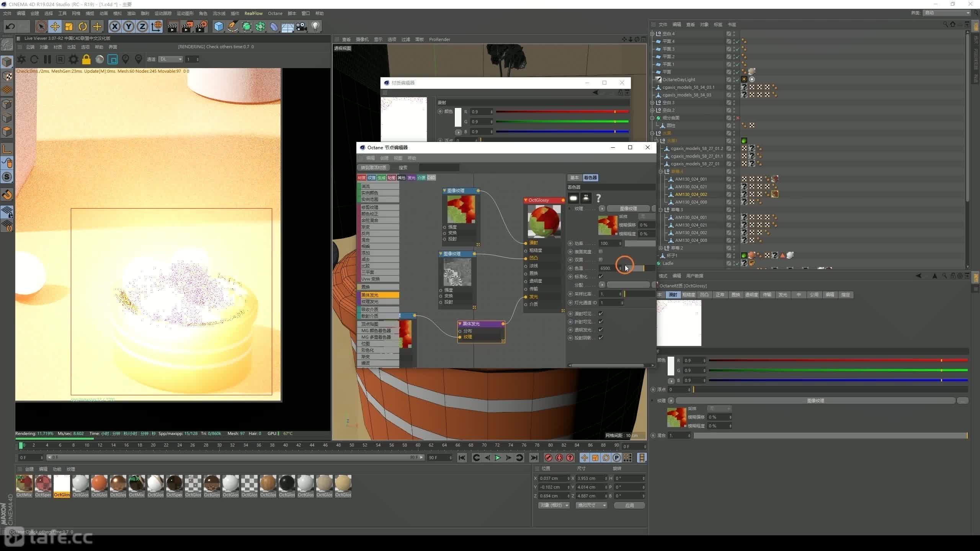Screen dimensions: 980x551
Task: Select the 粗糙度 tab in attribute manager
Action: pos(689,295)
